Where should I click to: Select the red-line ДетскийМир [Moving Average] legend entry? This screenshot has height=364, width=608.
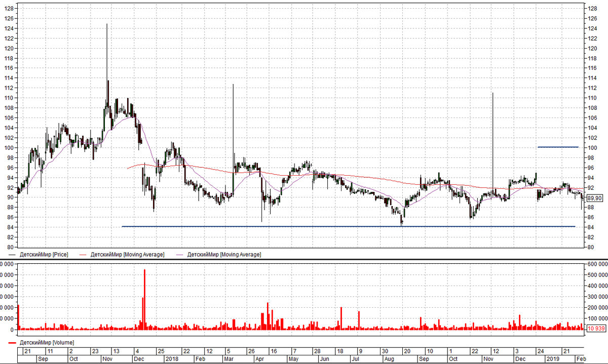(x=122, y=254)
